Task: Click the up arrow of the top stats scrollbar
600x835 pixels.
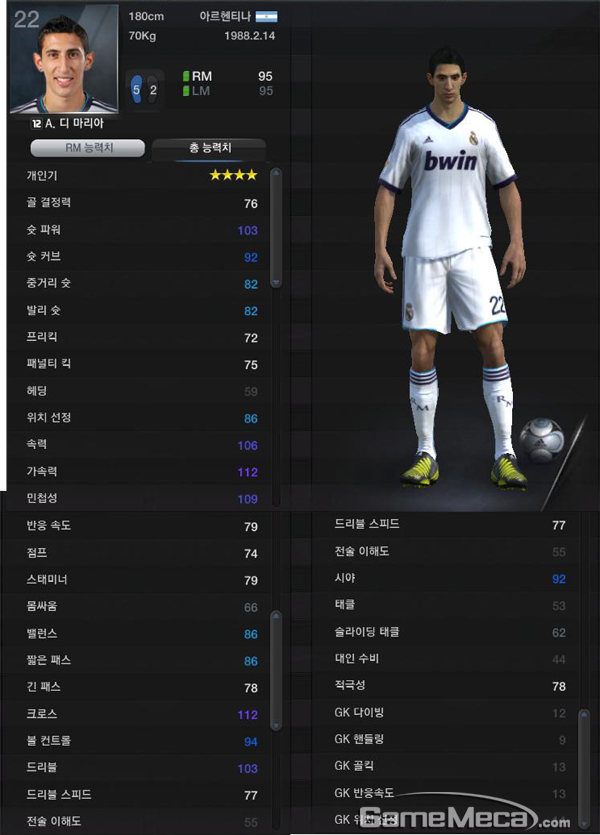Action: click(x=276, y=173)
